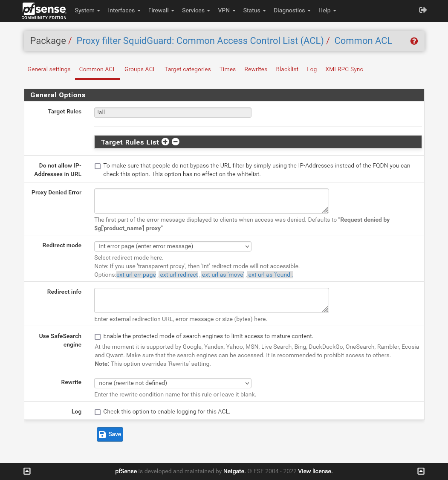The width and height of the screenshot is (448, 480).
Task: Click the Save button
Action: click(x=110, y=434)
